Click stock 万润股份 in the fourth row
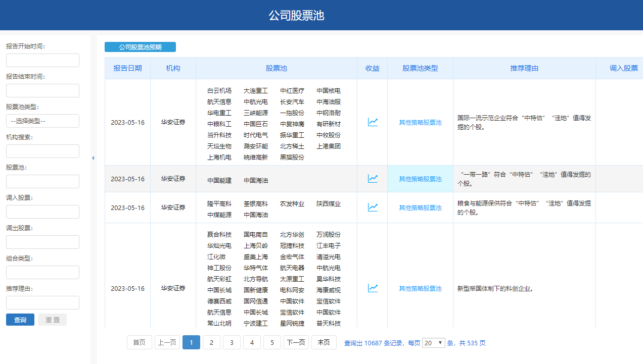The width and height of the screenshot is (643, 364). [329, 234]
